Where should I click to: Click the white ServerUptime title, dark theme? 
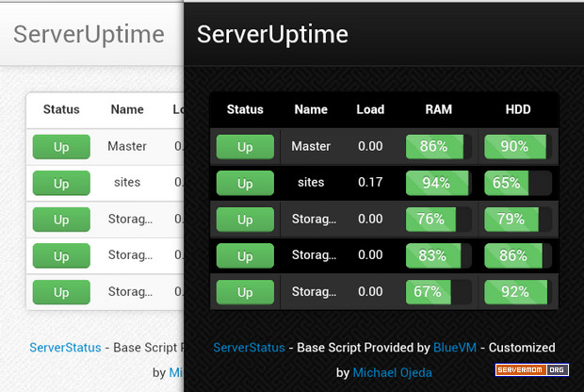tap(272, 34)
